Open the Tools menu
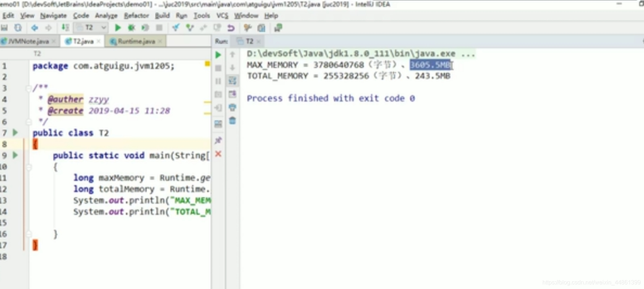Screen dimensions: 644x289 201,16
